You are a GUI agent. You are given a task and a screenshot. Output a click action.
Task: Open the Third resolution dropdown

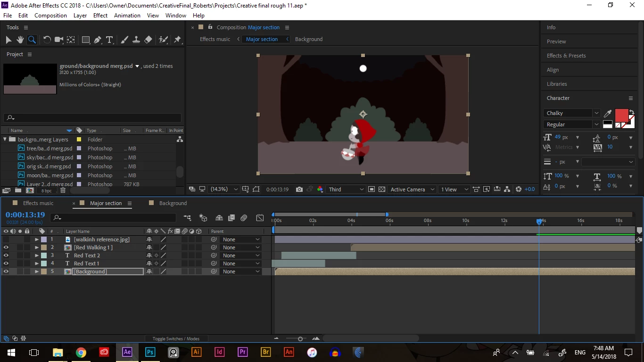(x=347, y=189)
